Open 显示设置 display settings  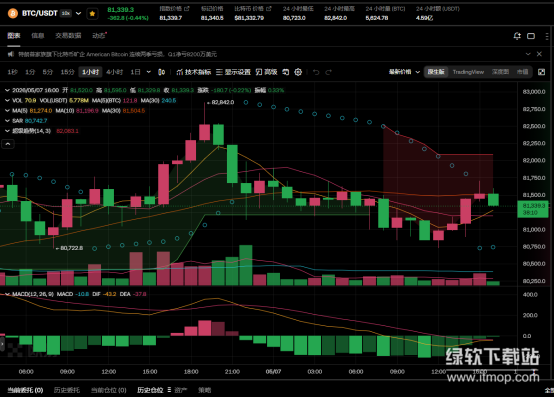coord(233,72)
